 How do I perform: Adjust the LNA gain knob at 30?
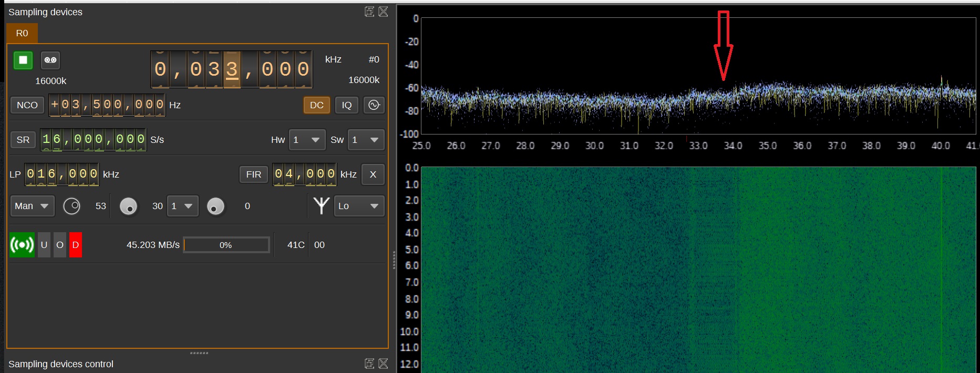128,206
